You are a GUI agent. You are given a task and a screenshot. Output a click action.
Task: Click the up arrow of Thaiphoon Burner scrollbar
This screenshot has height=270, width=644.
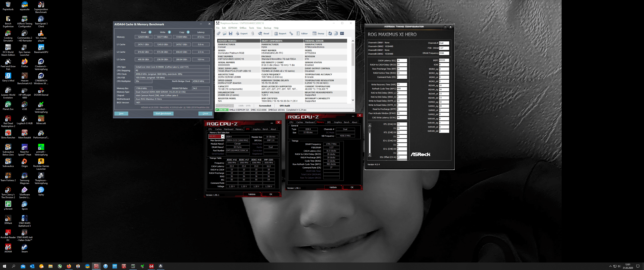pyautogui.click(x=353, y=41)
